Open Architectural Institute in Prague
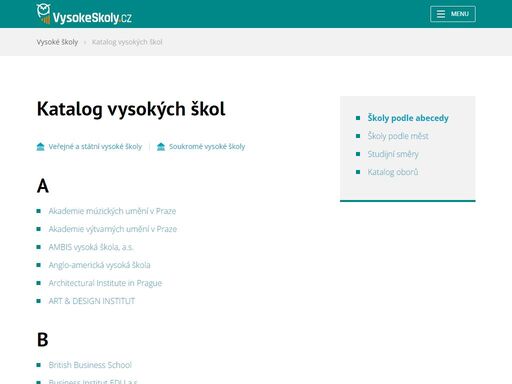The height and width of the screenshot is (384, 512). coord(105,283)
